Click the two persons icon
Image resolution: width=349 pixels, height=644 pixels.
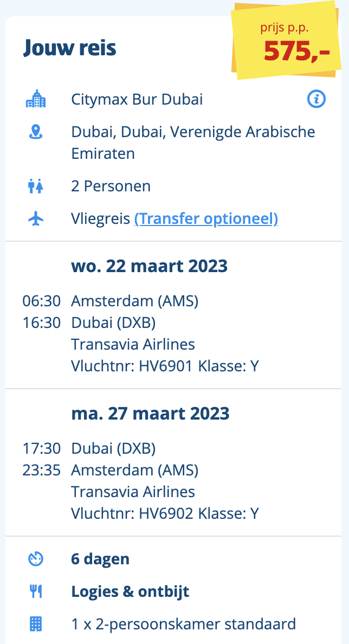point(36,186)
